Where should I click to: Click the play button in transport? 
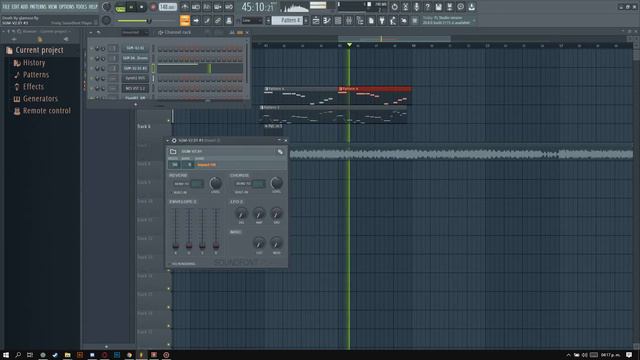[x=131, y=7]
